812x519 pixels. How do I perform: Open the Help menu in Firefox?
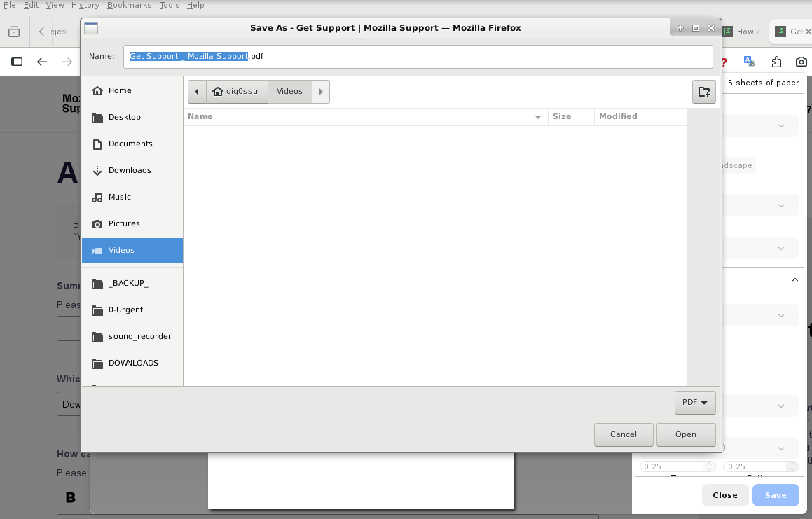(x=195, y=5)
